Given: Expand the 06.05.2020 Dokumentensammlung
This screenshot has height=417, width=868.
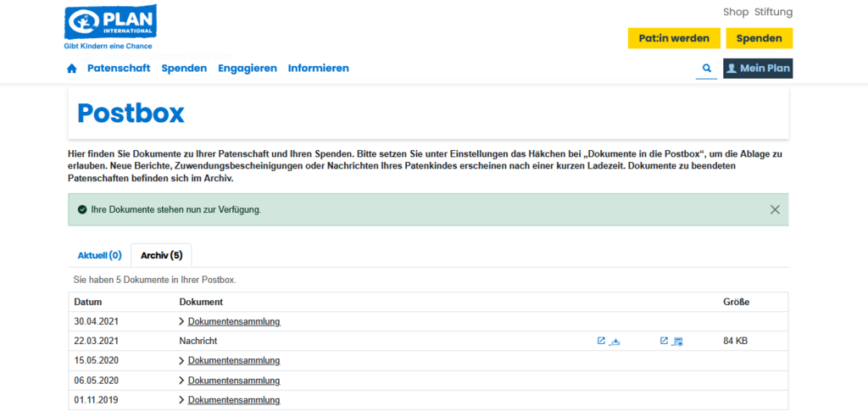Looking at the screenshot, I should (x=233, y=381).
